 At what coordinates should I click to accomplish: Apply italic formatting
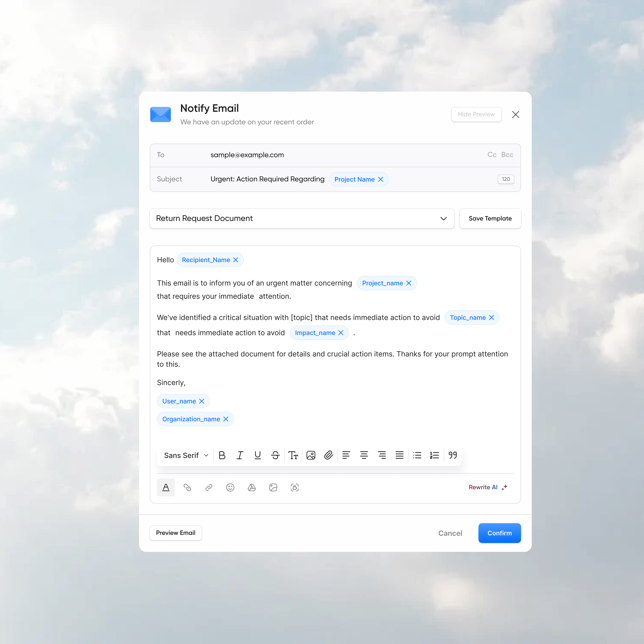[x=240, y=455]
